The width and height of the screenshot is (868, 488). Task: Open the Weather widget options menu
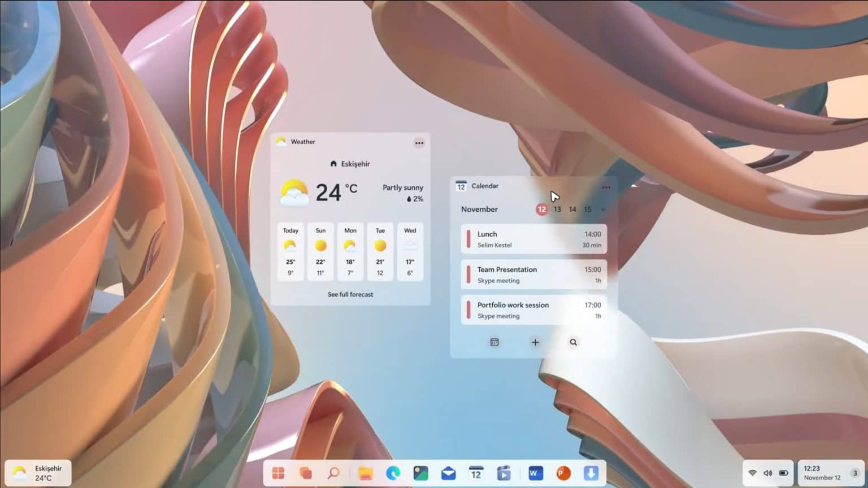pos(419,143)
